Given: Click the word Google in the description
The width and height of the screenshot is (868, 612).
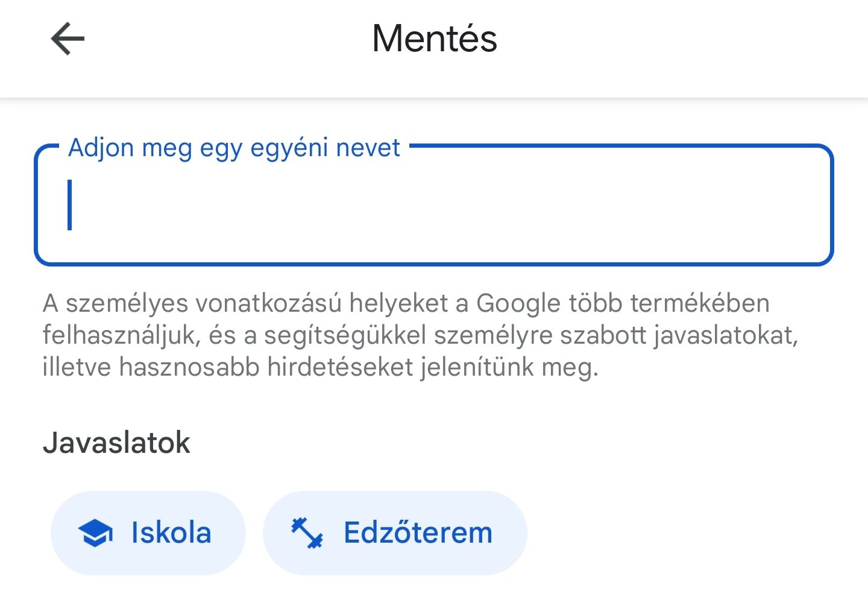Looking at the screenshot, I should pyautogui.click(x=518, y=303).
